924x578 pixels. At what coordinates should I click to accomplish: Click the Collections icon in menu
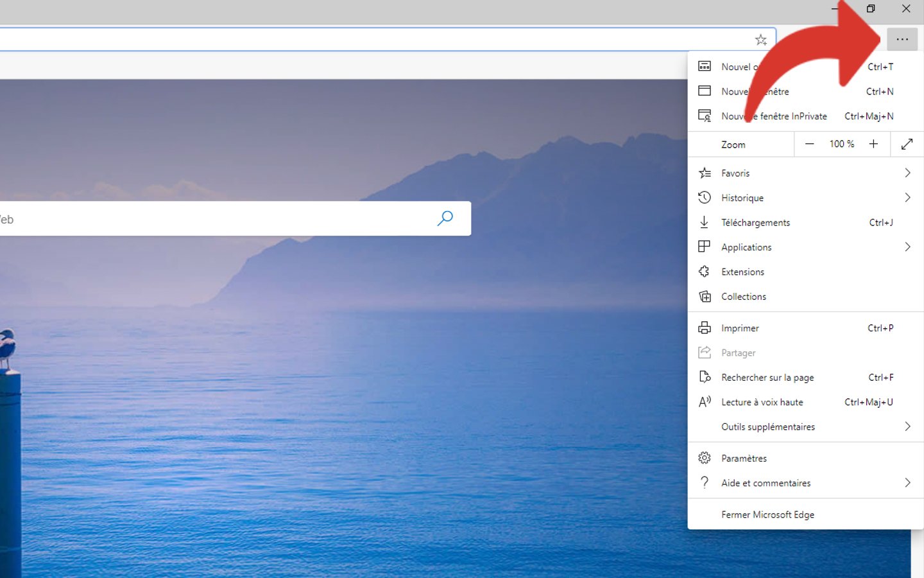tap(705, 296)
